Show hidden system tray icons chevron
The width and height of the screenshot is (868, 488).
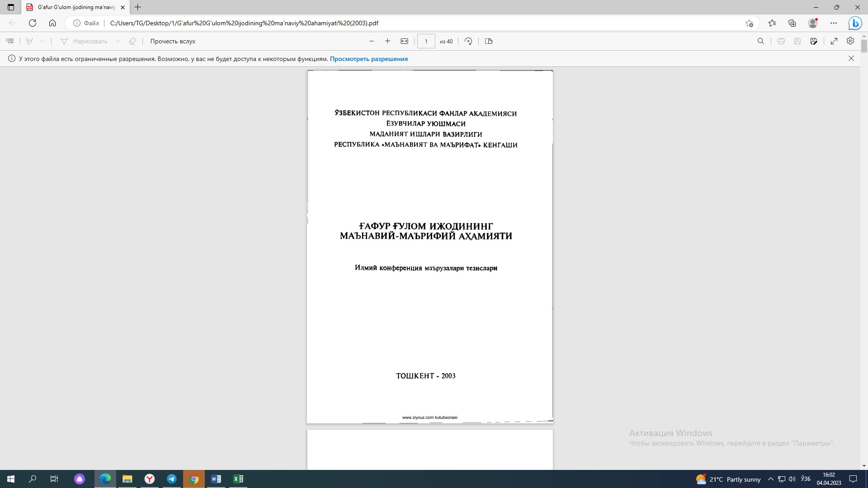pos(771,479)
